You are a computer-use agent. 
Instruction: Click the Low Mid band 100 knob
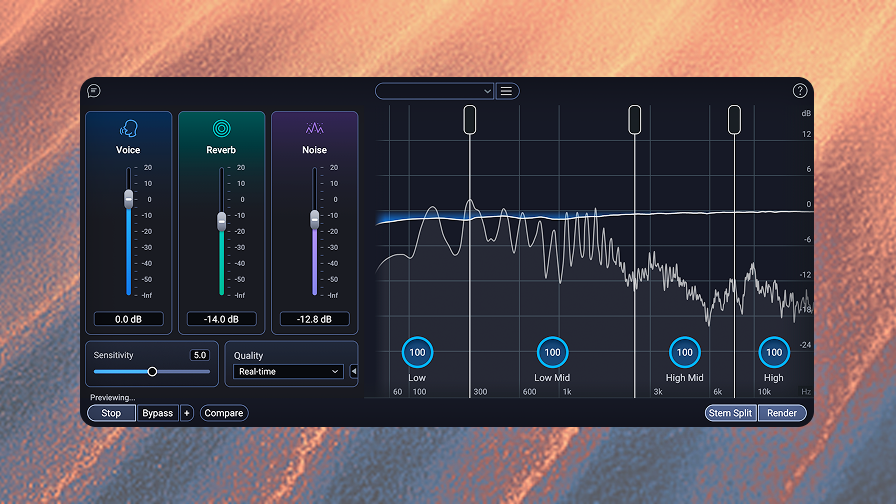552,353
